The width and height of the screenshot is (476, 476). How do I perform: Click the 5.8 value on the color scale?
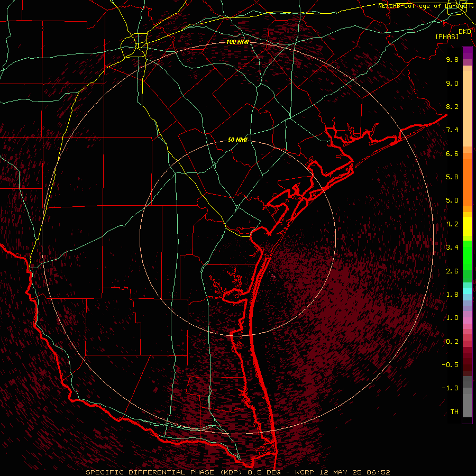coord(452,177)
